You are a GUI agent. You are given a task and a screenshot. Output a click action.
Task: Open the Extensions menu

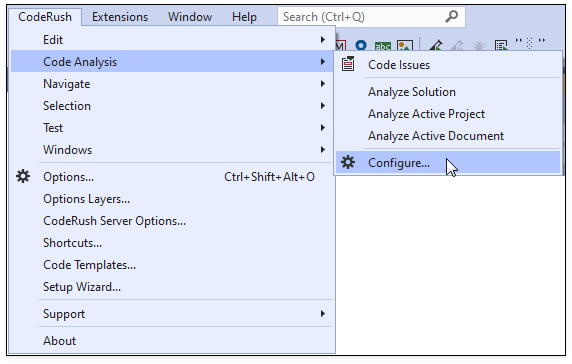120,17
